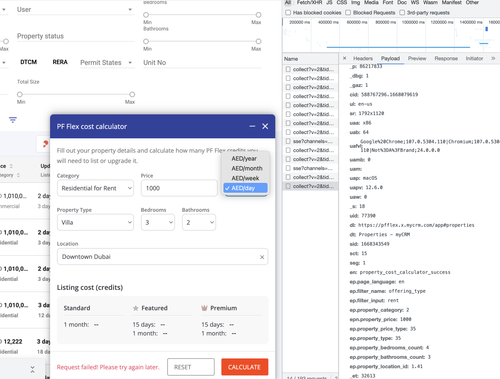Screen dimensions: 500x379
Task: Filter network by Fetch/XHR
Action: click(309, 2)
